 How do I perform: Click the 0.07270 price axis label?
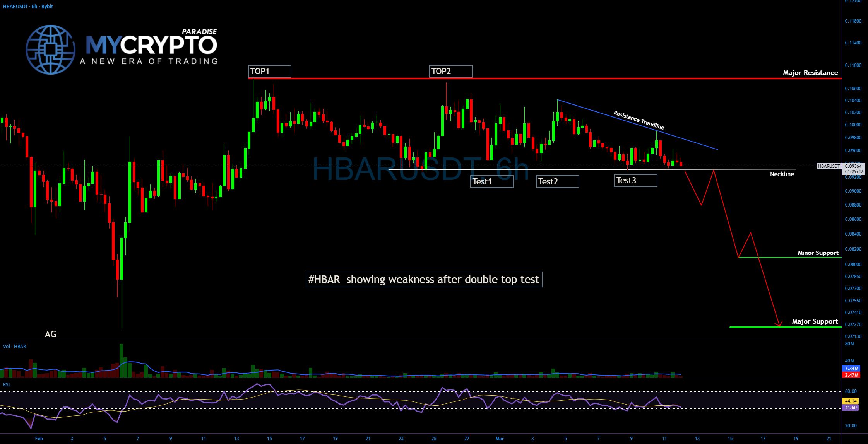(853, 324)
